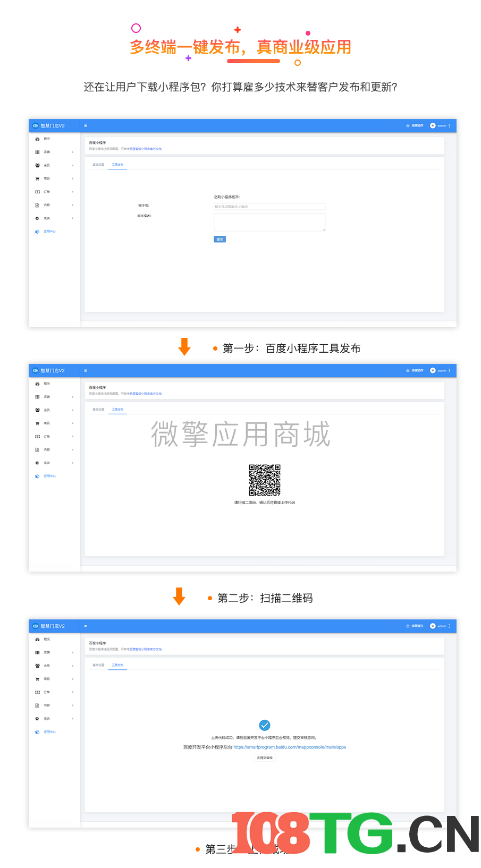Open the smartprogram.baidu.com console link
The width and height of the screenshot is (481, 868).
[290, 747]
